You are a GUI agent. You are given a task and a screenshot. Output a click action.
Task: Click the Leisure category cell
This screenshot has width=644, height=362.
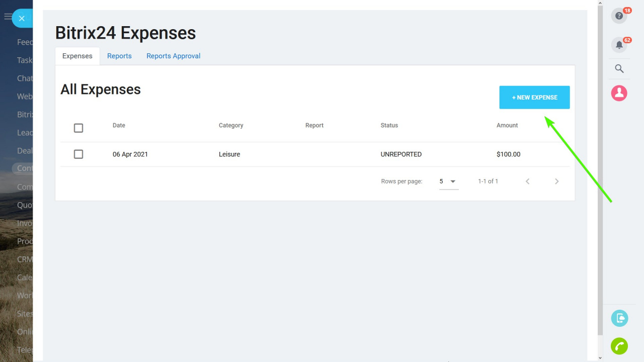pos(229,154)
